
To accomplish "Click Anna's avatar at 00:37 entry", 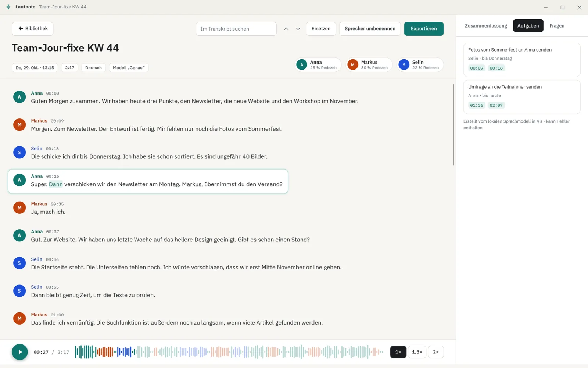I will point(19,236).
